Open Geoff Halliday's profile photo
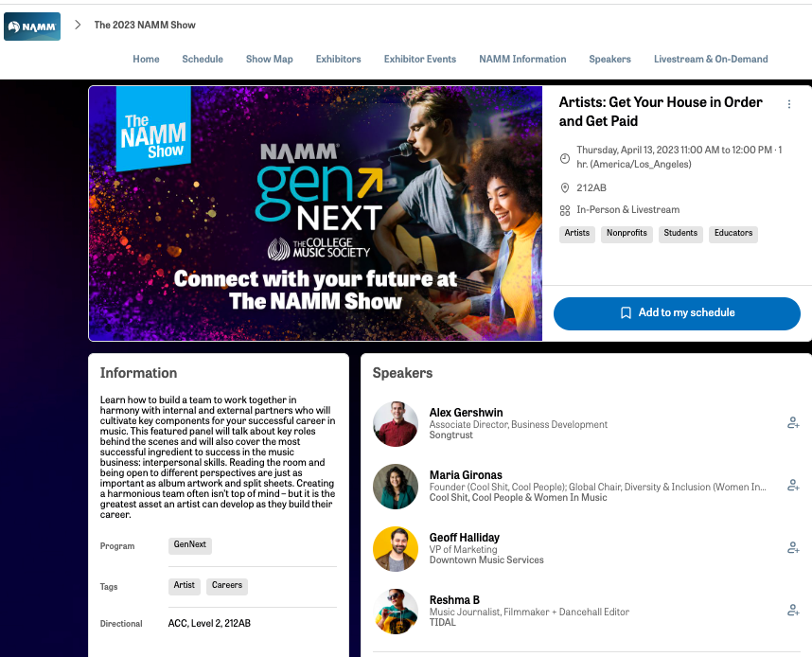The width and height of the screenshot is (812, 657). [396, 549]
